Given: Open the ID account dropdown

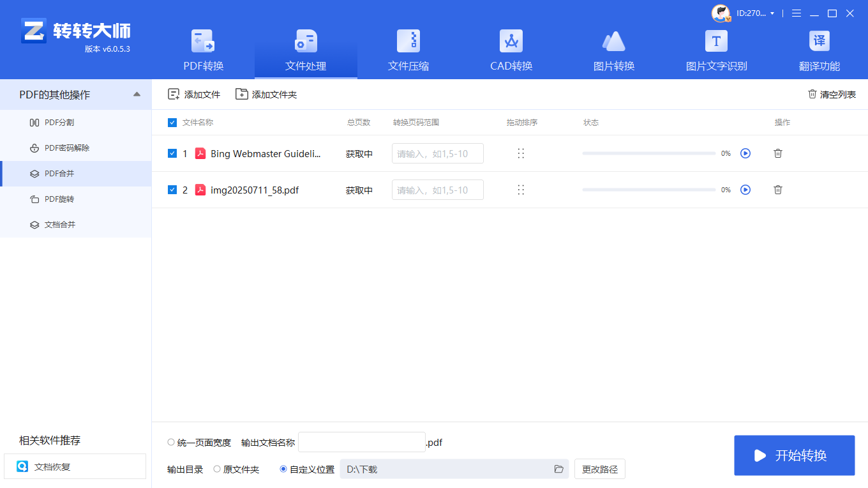Looking at the screenshot, I should tap(755, 13).
